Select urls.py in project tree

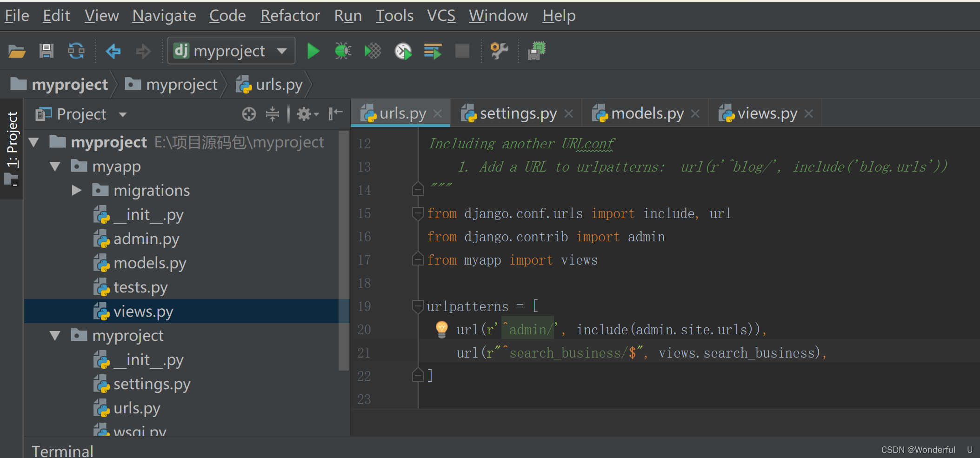tap(127, 408)
